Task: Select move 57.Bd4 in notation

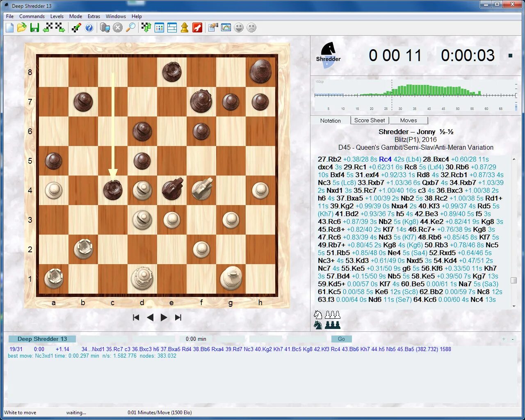Action: coord(338,276)
